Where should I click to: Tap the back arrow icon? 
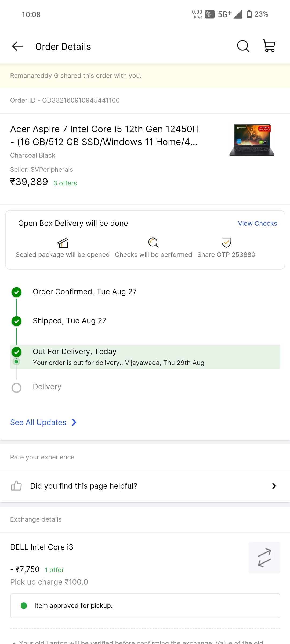18,46
